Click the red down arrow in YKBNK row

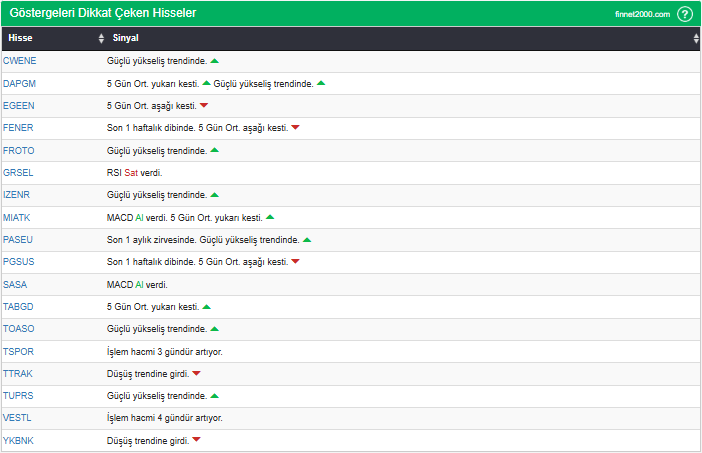(196, 441)
